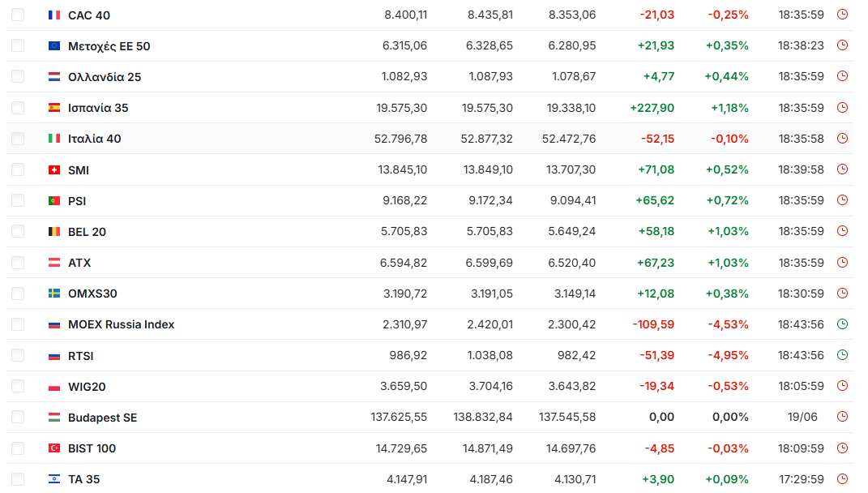Click the Turkish flag beside BIST 100
This screenshot has width=868, height=493.
click(x=54, y=448)
